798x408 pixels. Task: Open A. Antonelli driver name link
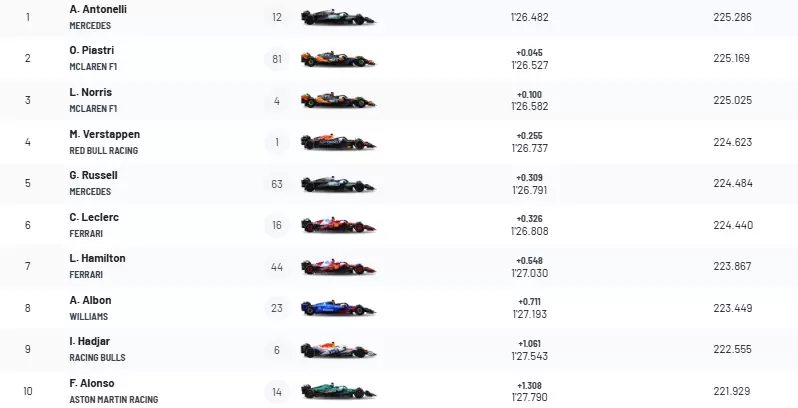pos(98,9)
